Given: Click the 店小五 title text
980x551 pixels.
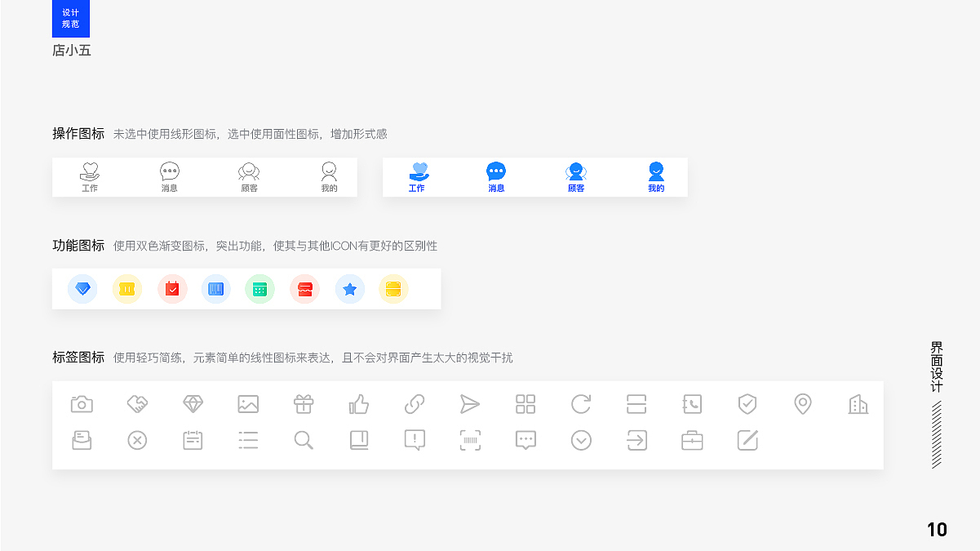Looking at the screenshot, I should pyautogui.click(x=72, y=51).
